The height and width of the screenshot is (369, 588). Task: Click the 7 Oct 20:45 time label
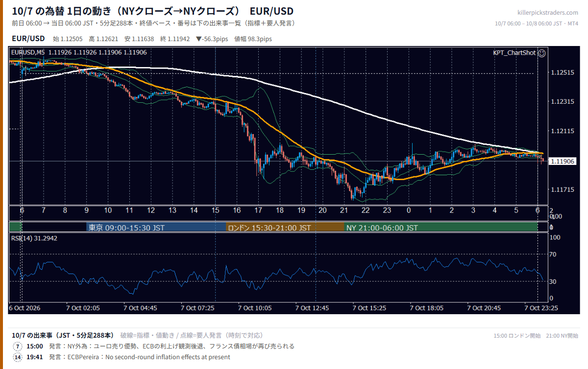point(484,308)
